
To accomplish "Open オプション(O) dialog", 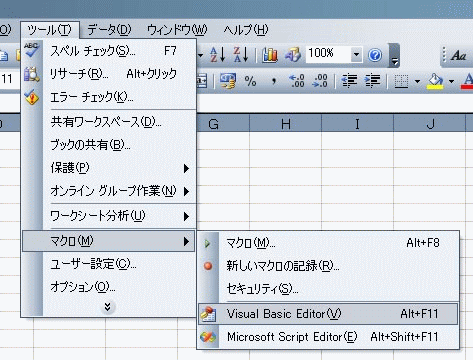I will [x=109, y=287].
